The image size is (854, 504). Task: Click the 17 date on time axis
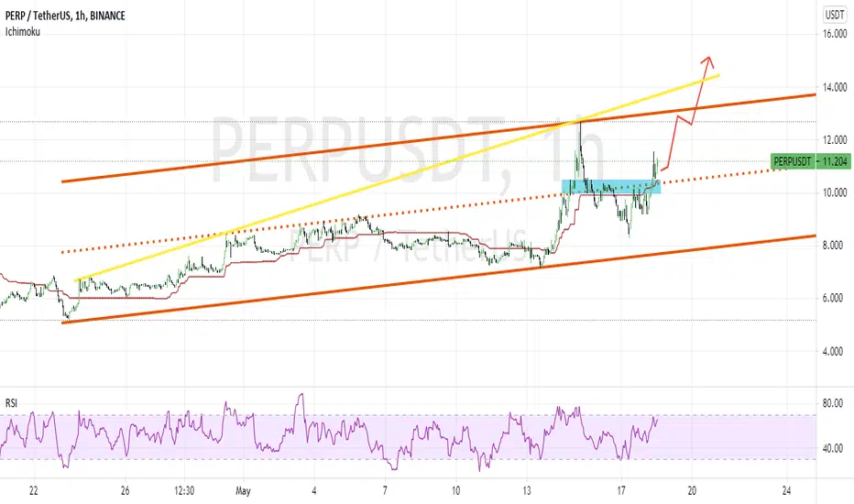point(621,491)
